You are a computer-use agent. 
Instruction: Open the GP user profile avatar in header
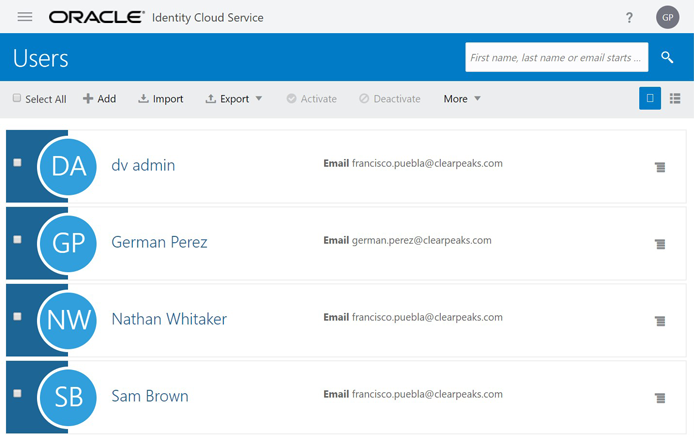tap(667, 17)
